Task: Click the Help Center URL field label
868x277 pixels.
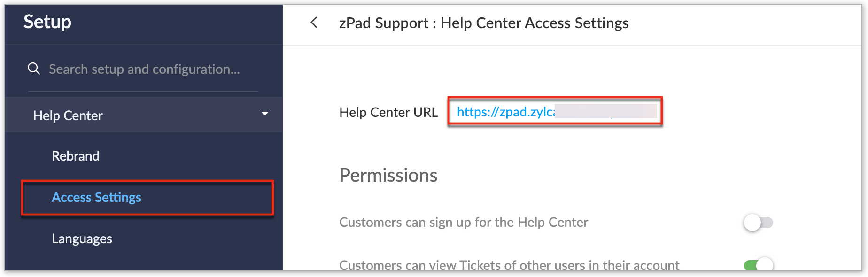Action: click(388, 112)
